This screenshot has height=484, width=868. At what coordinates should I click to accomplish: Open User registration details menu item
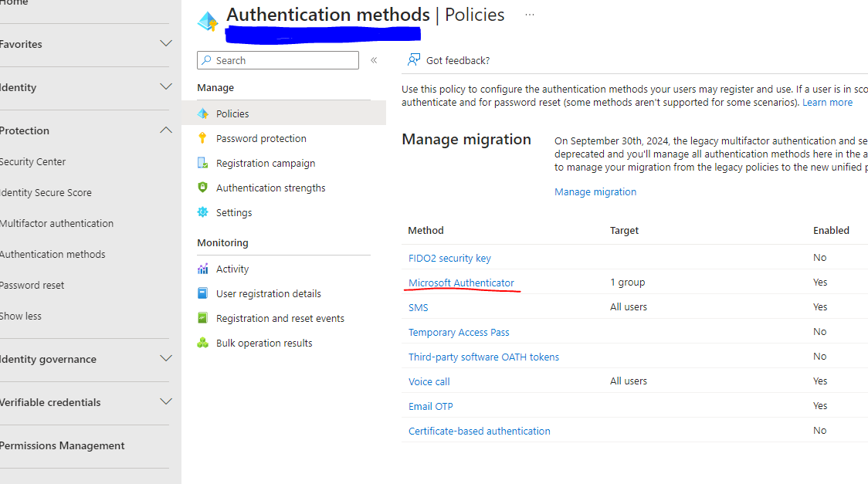pos(269,293)
